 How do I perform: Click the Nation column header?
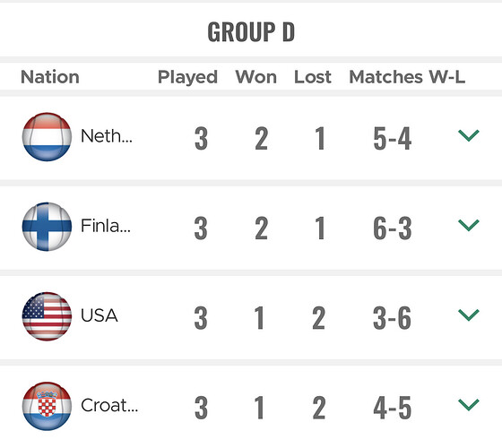pos(50,77)
